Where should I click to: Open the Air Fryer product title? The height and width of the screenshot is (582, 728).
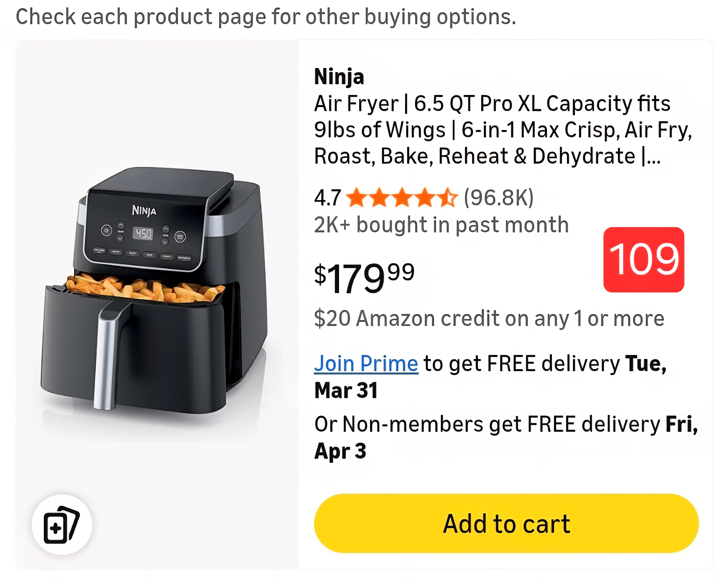pos(491,130)
